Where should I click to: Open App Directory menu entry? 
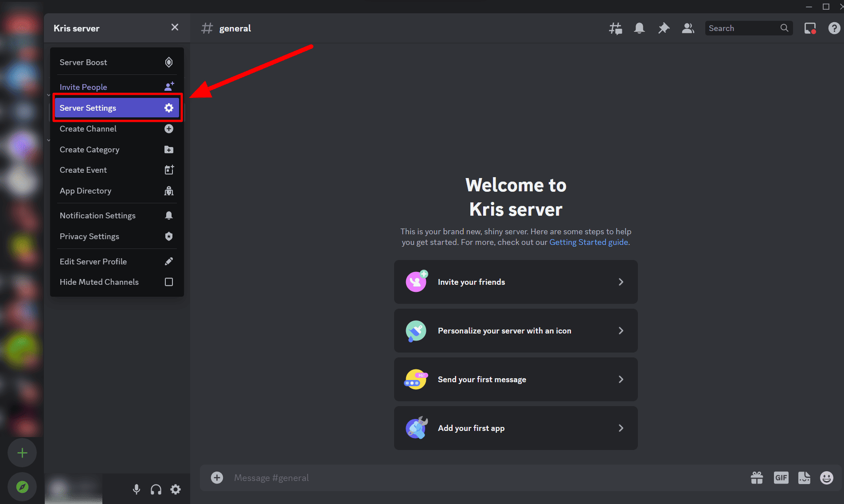(117, 191)
